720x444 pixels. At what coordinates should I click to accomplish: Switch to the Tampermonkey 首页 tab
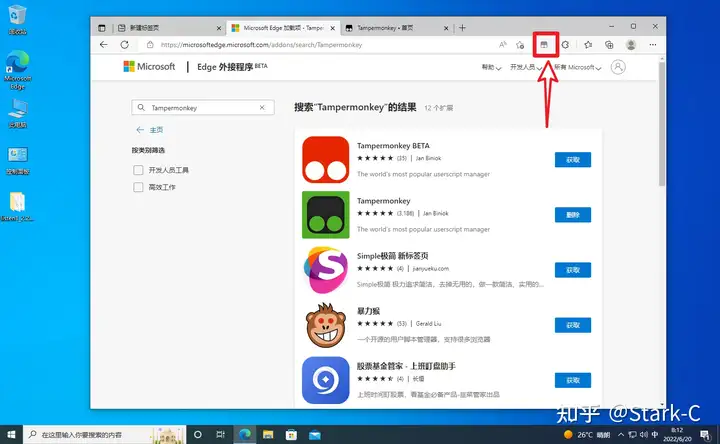(x=397, y=28)
